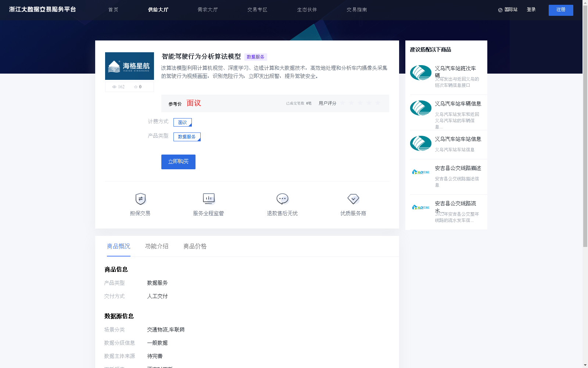Open 安吉县公交线路流水 title link
The height and width of the screenshot is (368, 588).
(x=455, y=207)
